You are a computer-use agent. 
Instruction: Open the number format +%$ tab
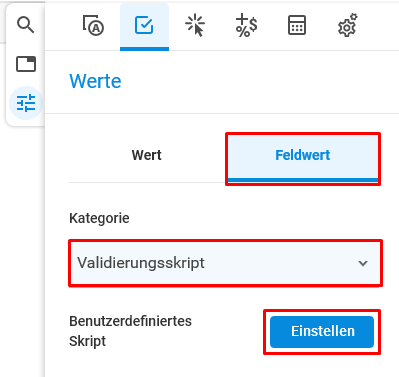click(x=246, y=25)
